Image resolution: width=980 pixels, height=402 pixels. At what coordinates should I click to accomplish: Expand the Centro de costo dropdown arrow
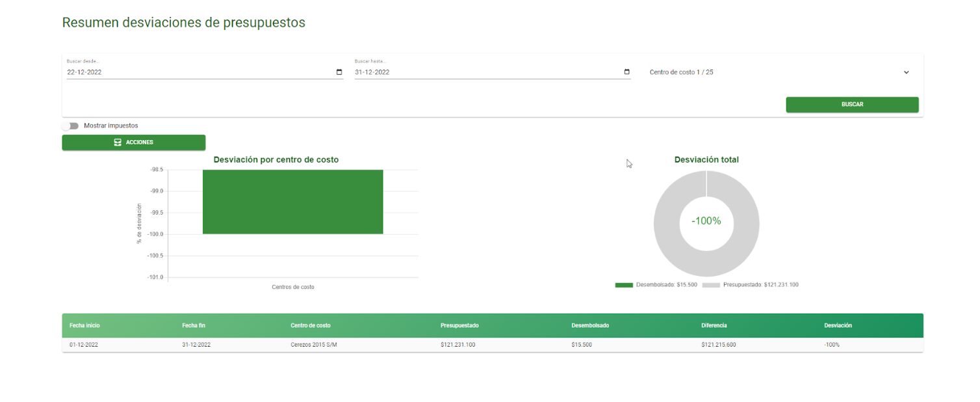907,72
